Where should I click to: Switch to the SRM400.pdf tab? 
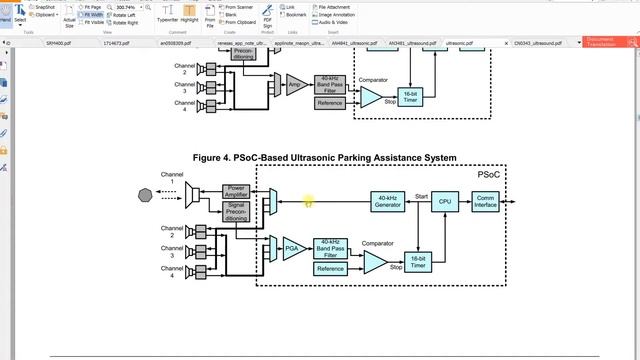pos(58,43)
